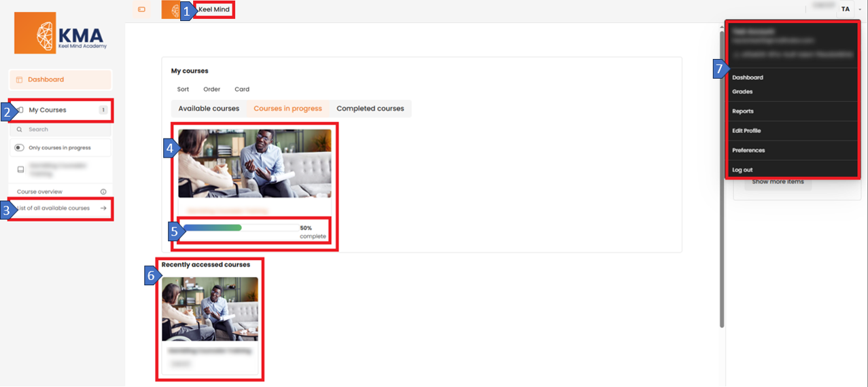This screenshot has width=868, height=387.
Task: Click the TA user avatar
Action: point(845,10)
